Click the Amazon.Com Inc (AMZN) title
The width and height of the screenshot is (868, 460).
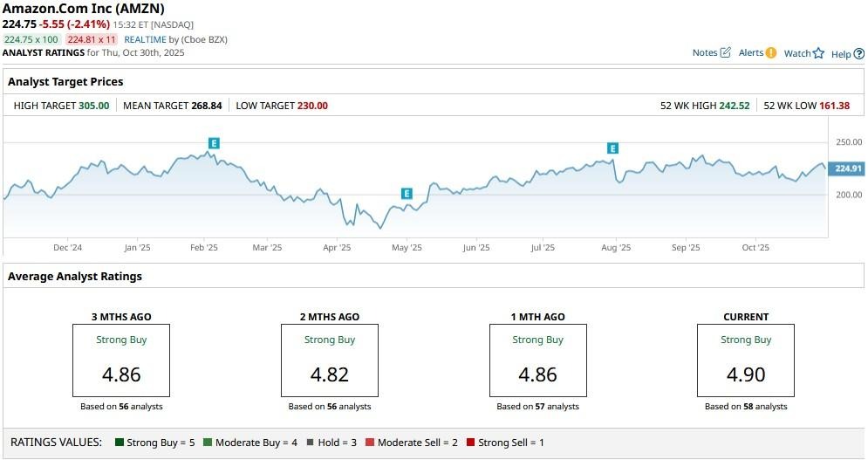pyautogui.click(x=84, y=9)
